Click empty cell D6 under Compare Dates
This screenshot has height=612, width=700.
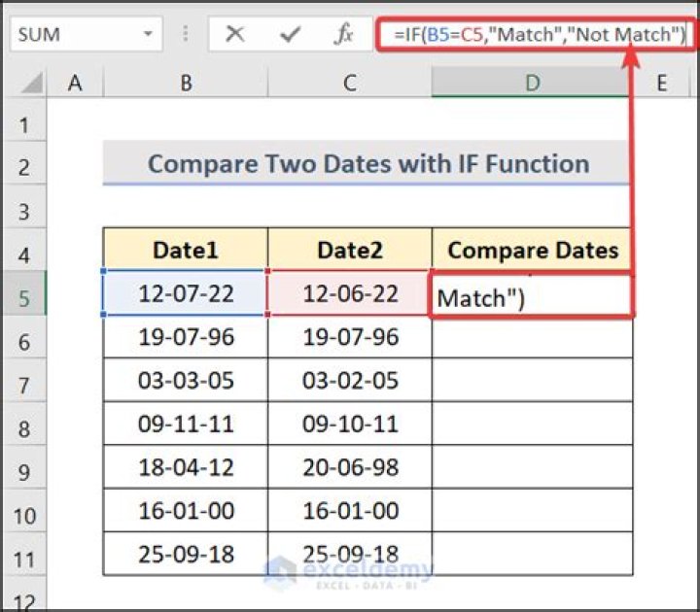532,337
